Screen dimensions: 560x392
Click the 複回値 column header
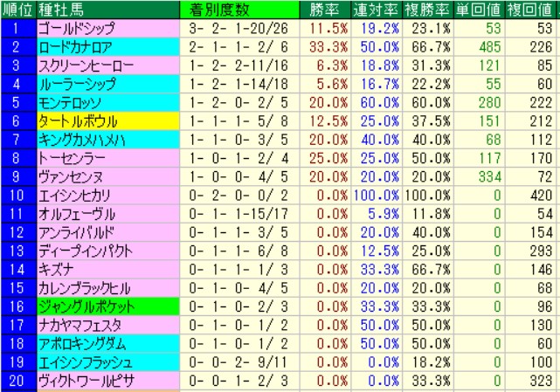[530, 10]
